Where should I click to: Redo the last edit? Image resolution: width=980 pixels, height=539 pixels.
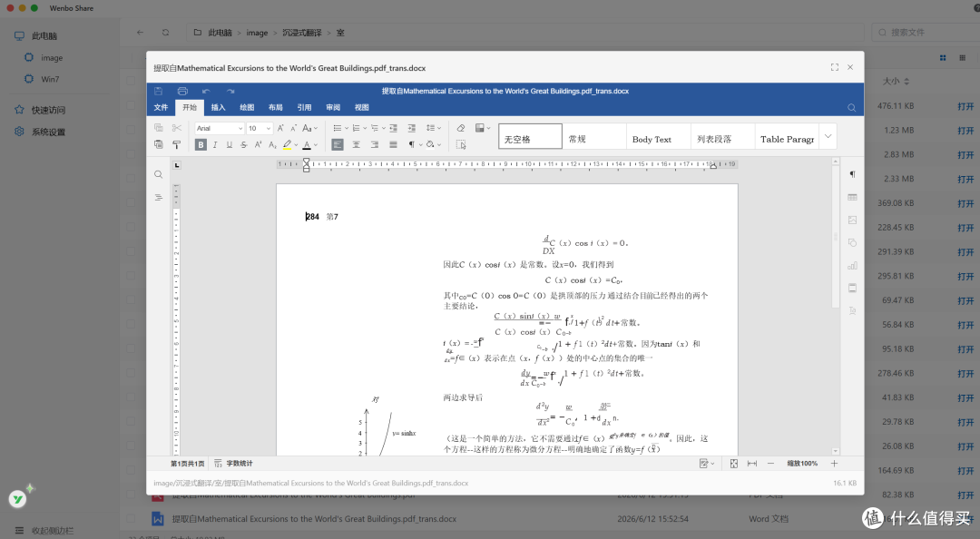tap(230, 92)
